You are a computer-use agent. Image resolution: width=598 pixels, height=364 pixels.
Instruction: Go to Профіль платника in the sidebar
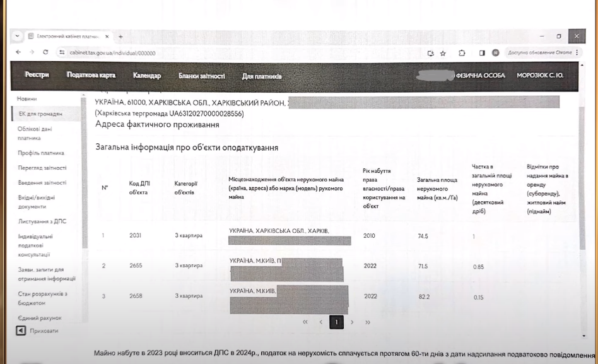(41, 153)
